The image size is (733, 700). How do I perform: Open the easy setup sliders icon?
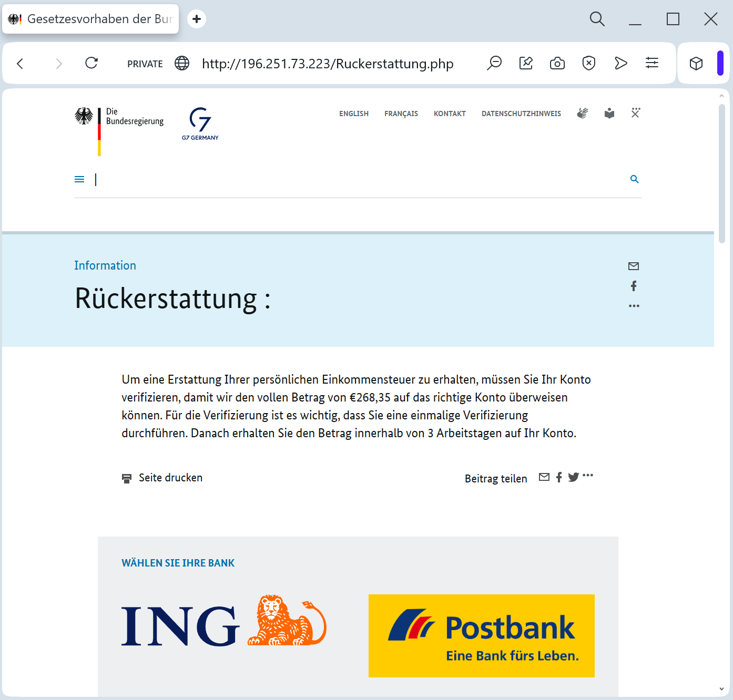[x=652, y=63]
